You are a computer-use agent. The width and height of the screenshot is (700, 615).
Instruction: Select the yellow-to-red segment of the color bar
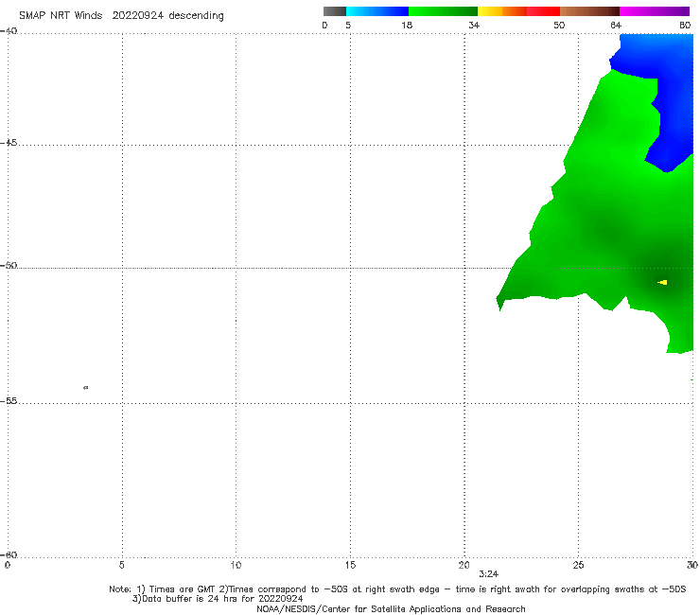pos(518,11)
